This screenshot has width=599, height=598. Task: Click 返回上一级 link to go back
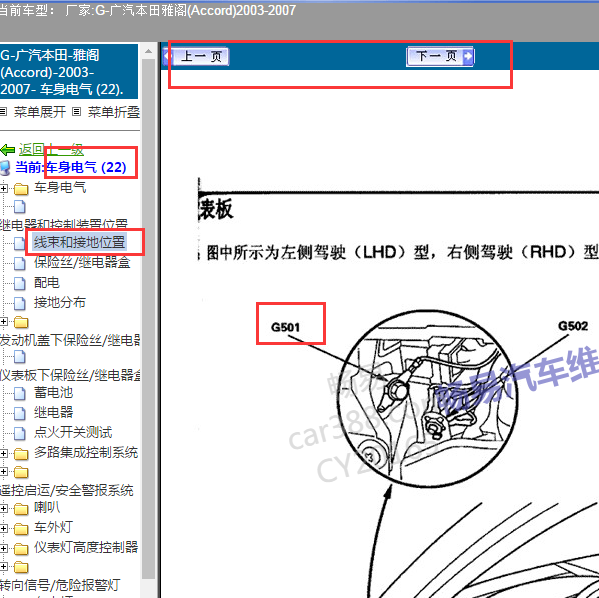click(x=51, y=150)
